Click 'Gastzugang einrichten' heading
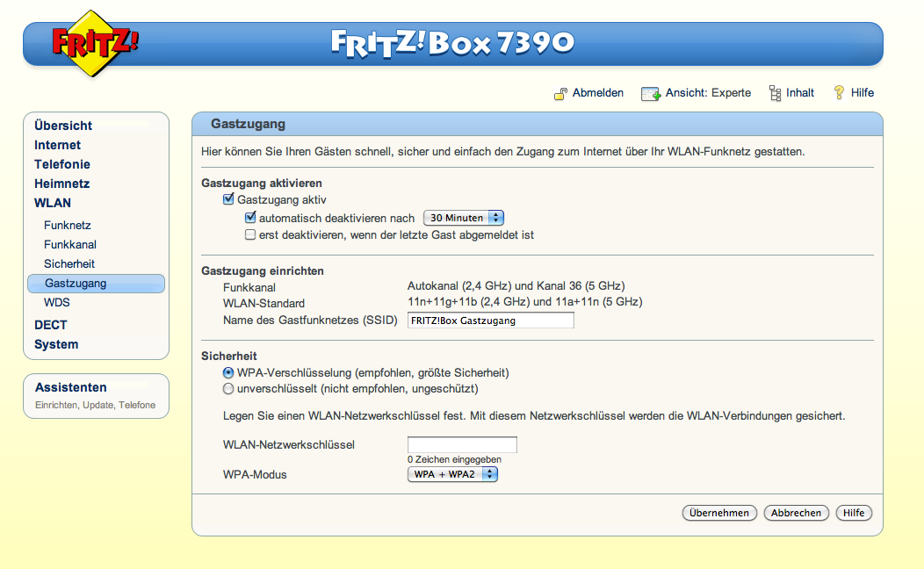Screen dimensions: 924x569 pos(263,271)
